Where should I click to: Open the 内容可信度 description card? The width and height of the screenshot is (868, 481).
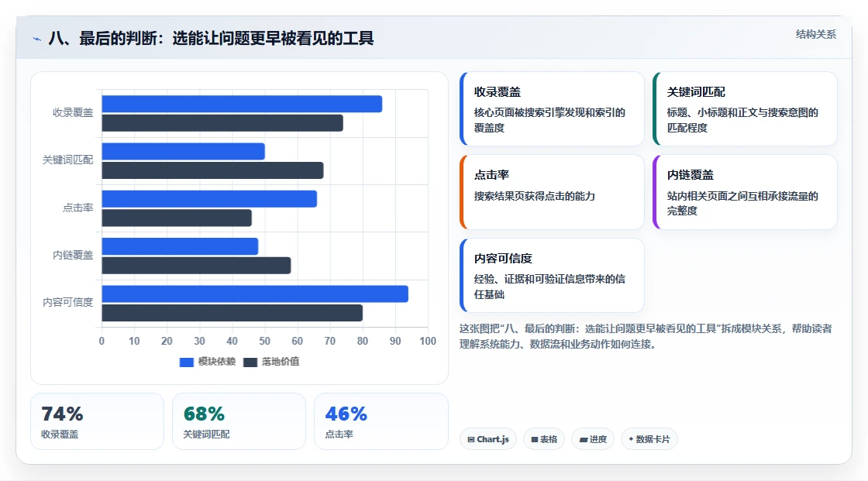coord(552,275)
